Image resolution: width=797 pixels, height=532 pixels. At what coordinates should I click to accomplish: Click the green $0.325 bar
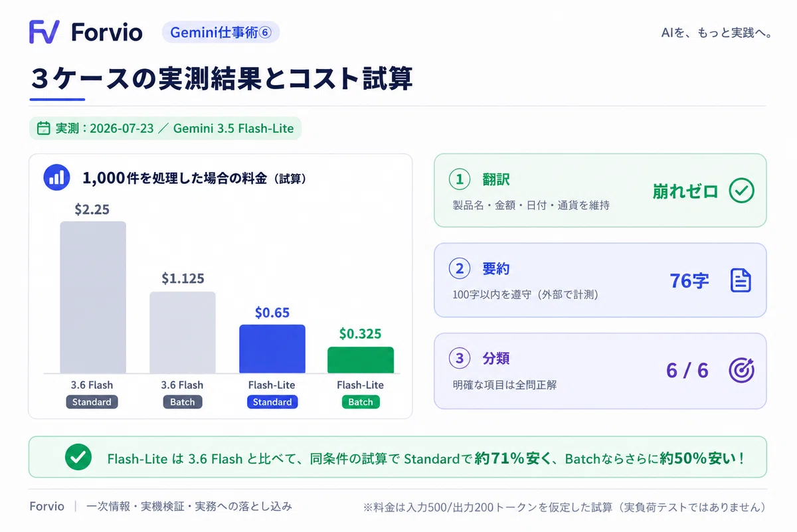pyautogui.click(x=361, y=360)
